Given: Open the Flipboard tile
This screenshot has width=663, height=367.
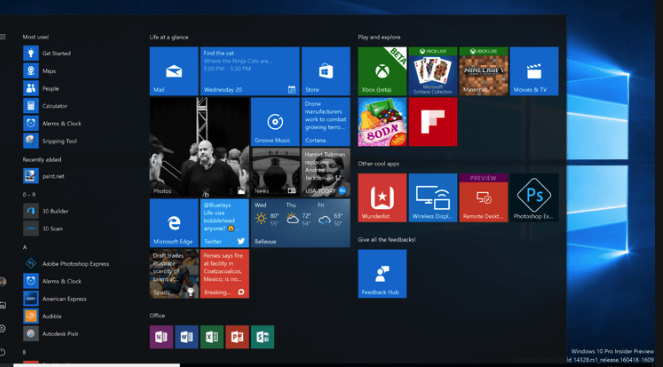Looking at the screenshot, I should pyautogui.click(x=433, y=122).
